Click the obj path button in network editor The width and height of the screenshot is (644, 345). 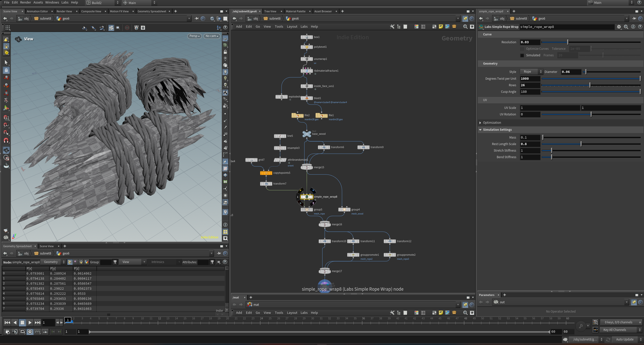coord(253,19)
